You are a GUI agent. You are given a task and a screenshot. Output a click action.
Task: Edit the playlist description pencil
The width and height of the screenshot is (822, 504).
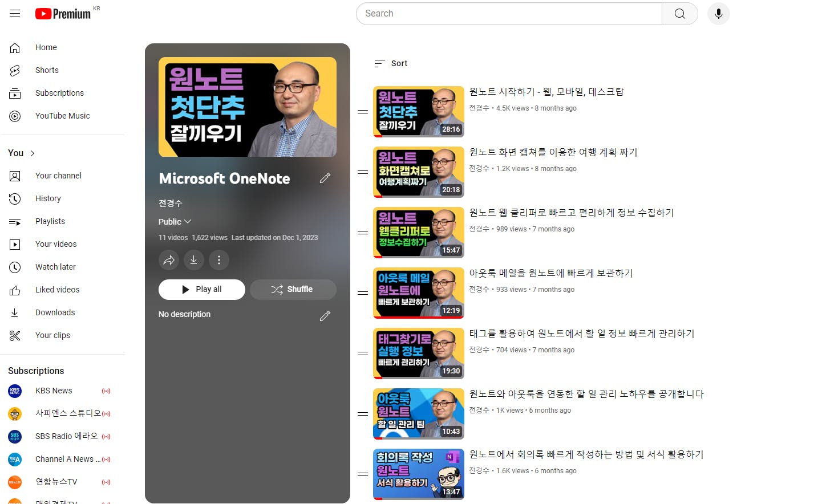click(x=325, y=315)
